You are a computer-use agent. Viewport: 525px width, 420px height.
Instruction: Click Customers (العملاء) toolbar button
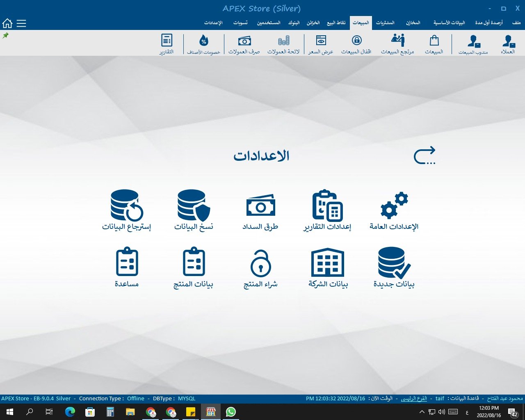(508, 44)
